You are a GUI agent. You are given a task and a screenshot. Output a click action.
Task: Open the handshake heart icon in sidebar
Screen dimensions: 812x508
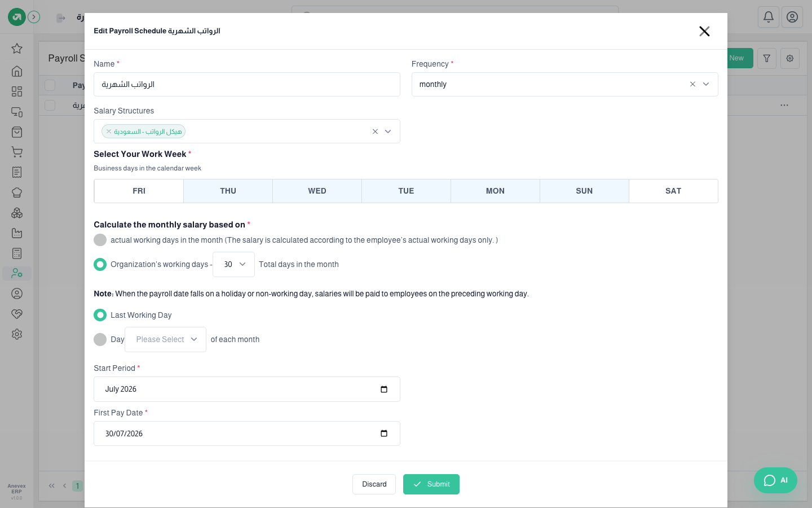click(17, 314)
